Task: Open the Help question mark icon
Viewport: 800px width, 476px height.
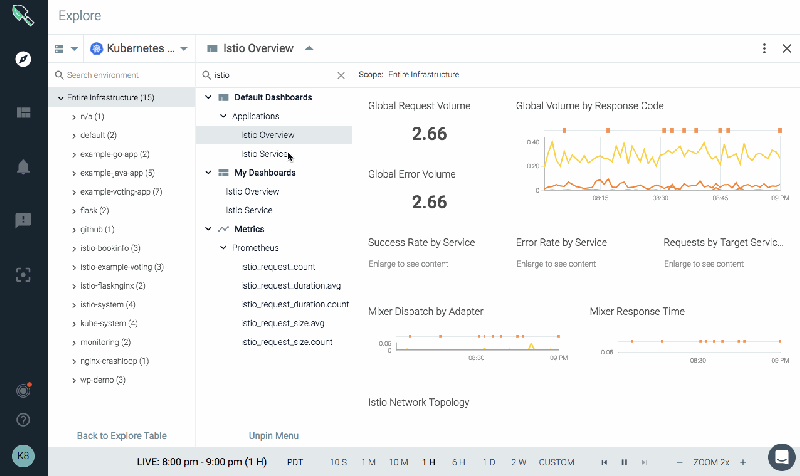Action: click(23, 420)
